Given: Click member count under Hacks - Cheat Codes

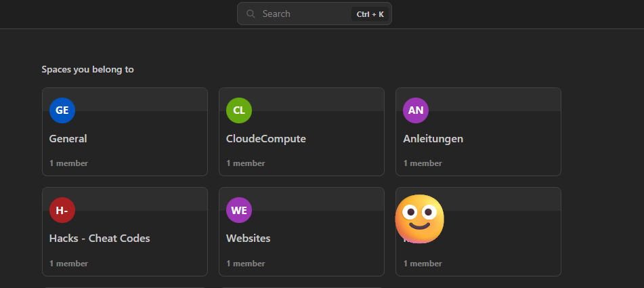Looking at the screenshot, I should click(x=68, y=264).
